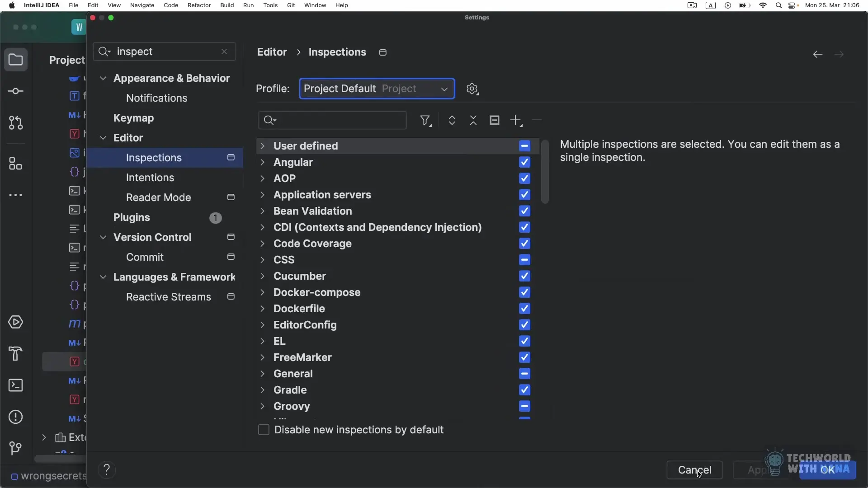
Task: Open the Build hammer tool window
Action: click(16, 353)
